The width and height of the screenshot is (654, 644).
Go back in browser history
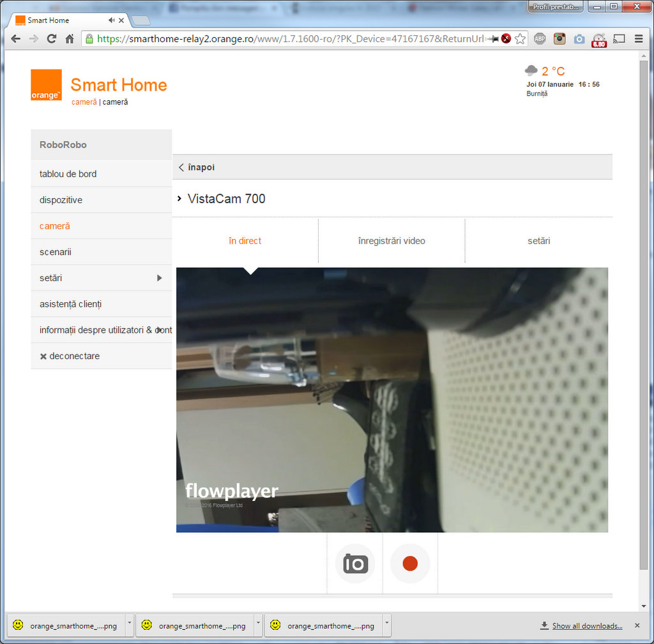pos(16,39)
